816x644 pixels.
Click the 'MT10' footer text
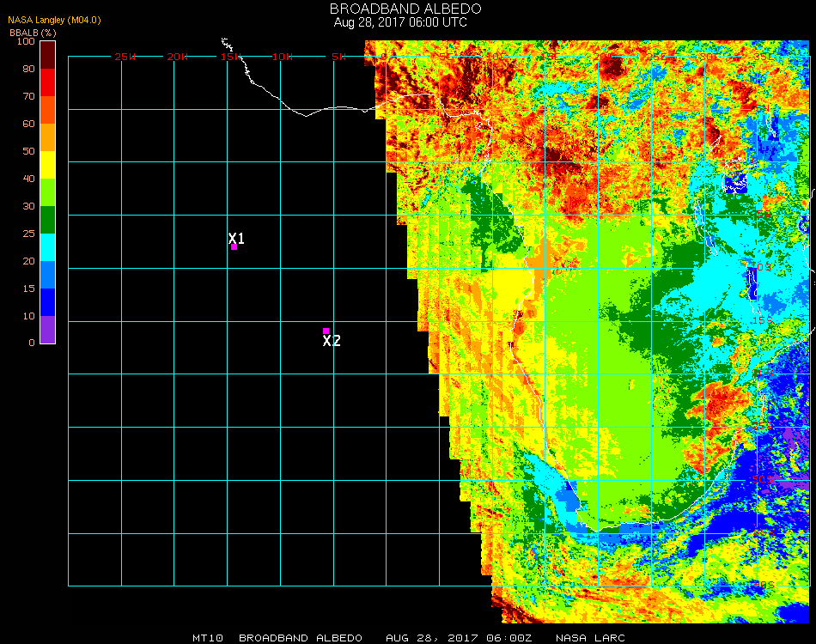[x=208, y=638]
